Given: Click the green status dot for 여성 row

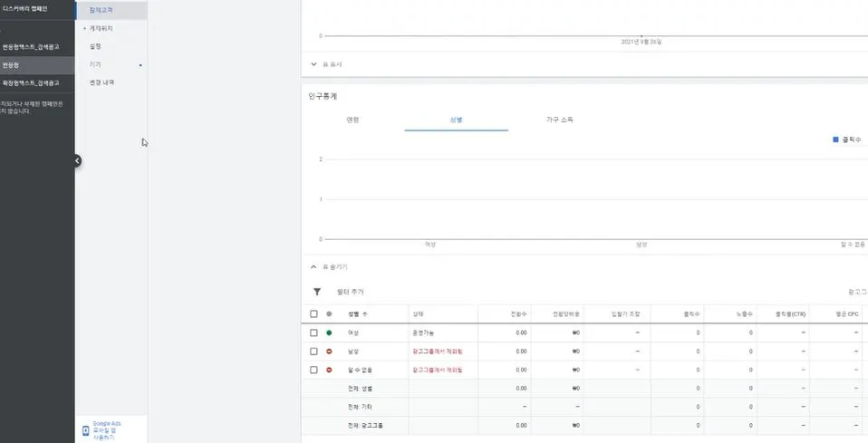Looking at the screenshot, I should (329, 332).
